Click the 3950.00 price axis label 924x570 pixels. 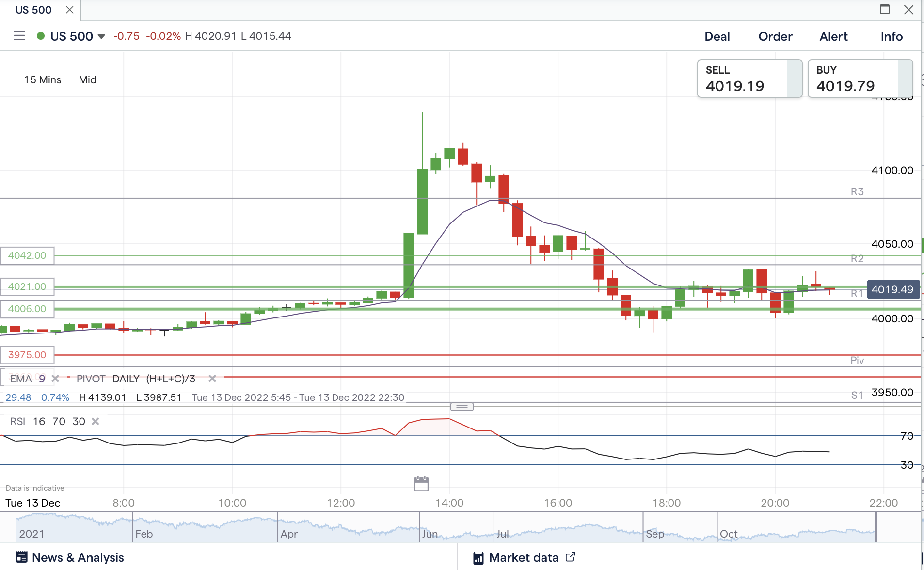pyautogui.click(x=892, y=392)
